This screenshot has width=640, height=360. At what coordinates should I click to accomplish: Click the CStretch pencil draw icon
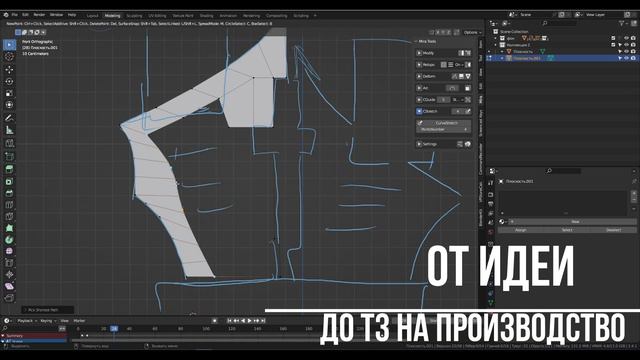click(468, 111)
